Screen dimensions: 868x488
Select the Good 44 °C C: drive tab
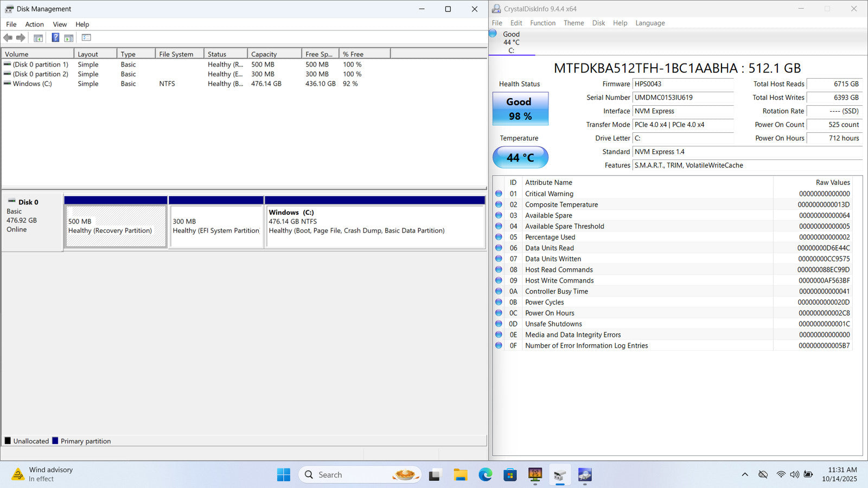click(511, 42)
